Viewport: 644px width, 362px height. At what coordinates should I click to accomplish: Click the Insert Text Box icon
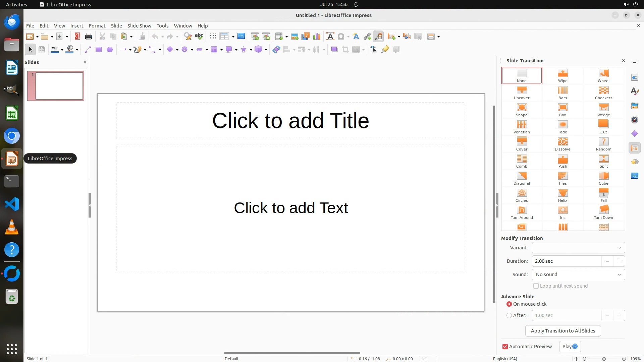tap(330, 37)
